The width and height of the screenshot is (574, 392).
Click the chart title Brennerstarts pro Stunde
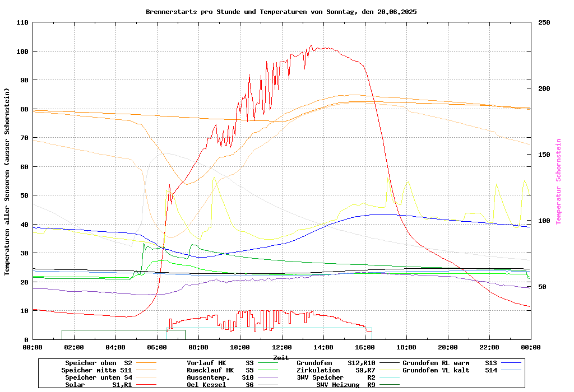281,12
